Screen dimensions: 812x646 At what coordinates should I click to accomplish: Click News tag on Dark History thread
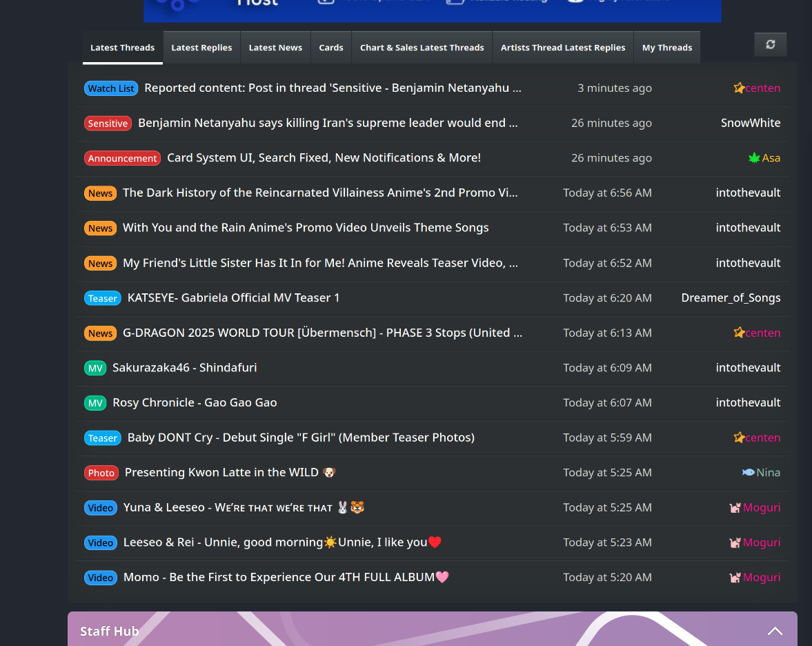100,193
